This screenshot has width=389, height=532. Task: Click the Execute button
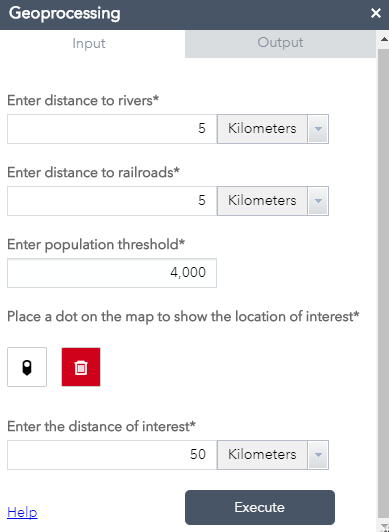[260, 507]
